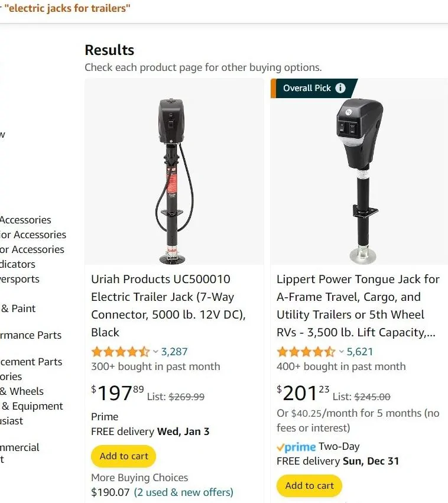Click the Uriah product star rating
448x503 pixels.
[121, 352]
